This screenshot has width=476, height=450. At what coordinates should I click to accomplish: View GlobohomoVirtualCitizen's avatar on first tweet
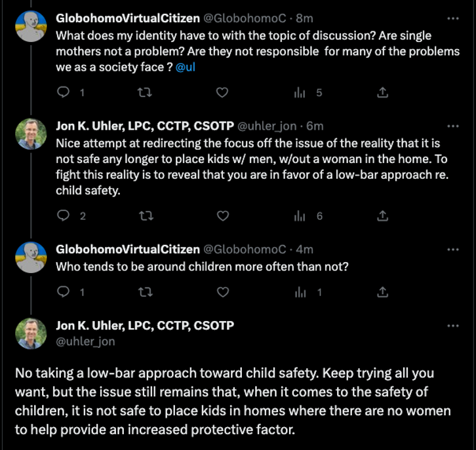pos(31,26)
